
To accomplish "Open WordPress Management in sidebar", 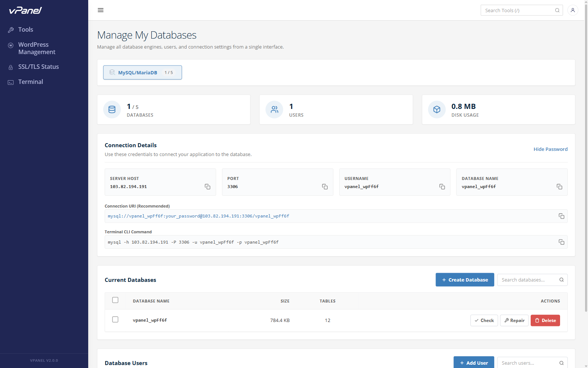I will tap(37, 48).
